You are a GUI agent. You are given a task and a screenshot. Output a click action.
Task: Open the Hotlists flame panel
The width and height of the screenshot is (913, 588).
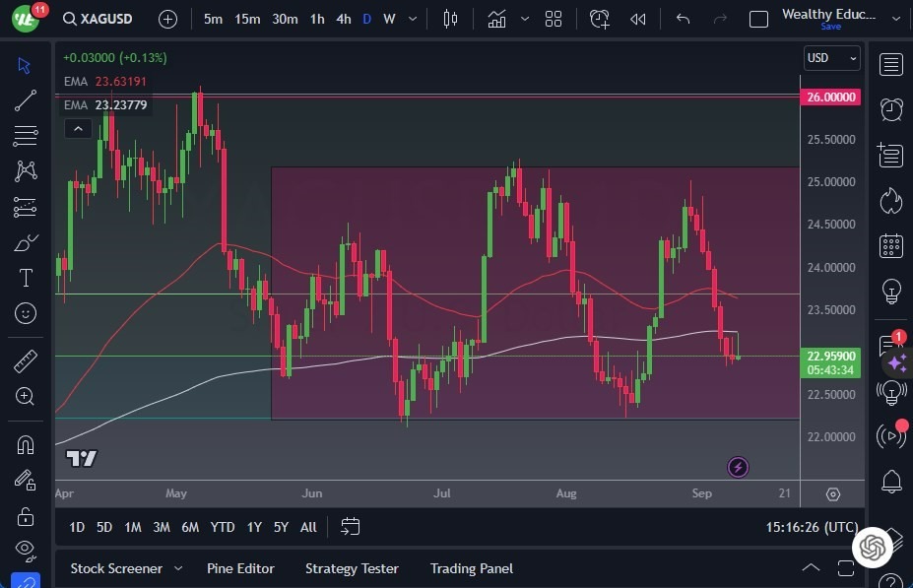point(890,201)
